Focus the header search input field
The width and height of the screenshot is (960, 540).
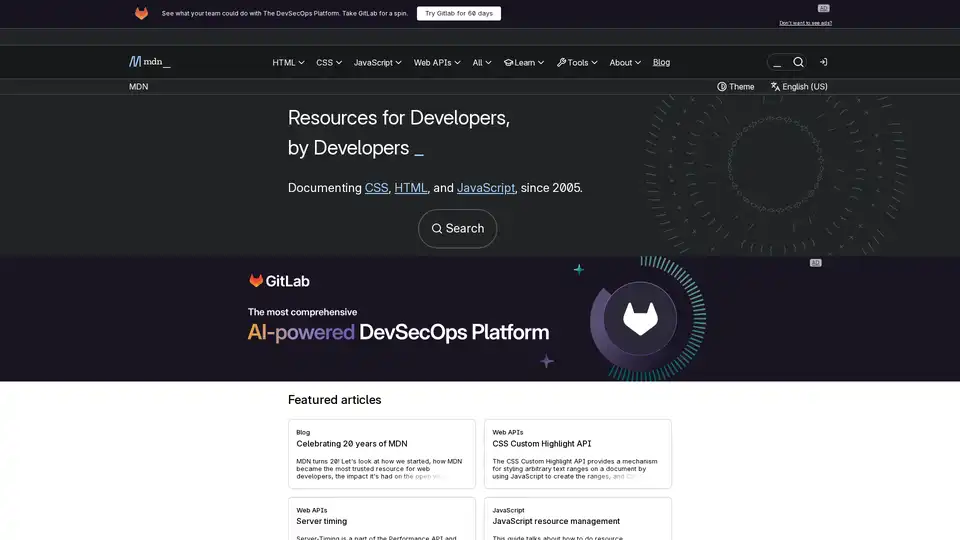(779, 62)
